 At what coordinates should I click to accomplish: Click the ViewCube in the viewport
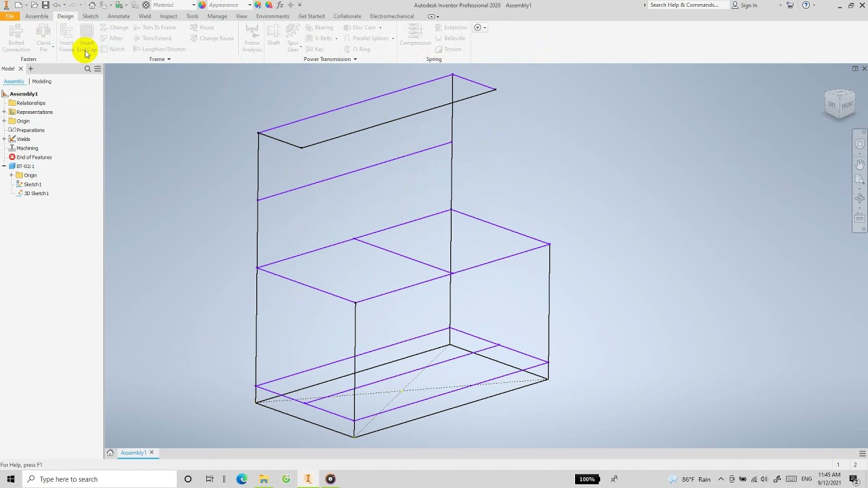click(x=840, y=104)
